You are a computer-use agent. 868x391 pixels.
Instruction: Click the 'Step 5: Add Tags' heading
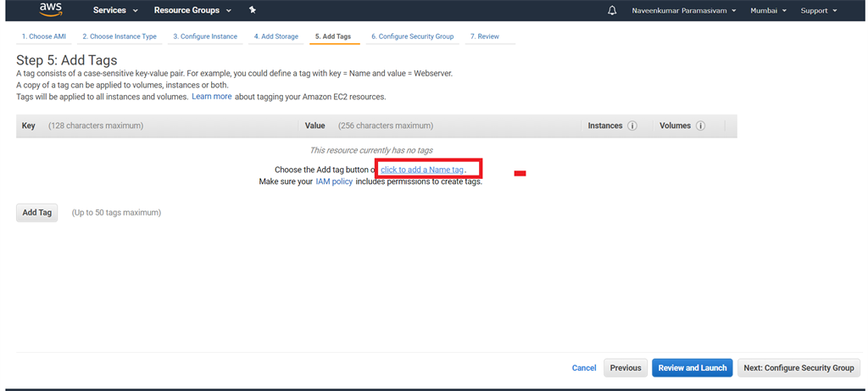tap(67, 60)
